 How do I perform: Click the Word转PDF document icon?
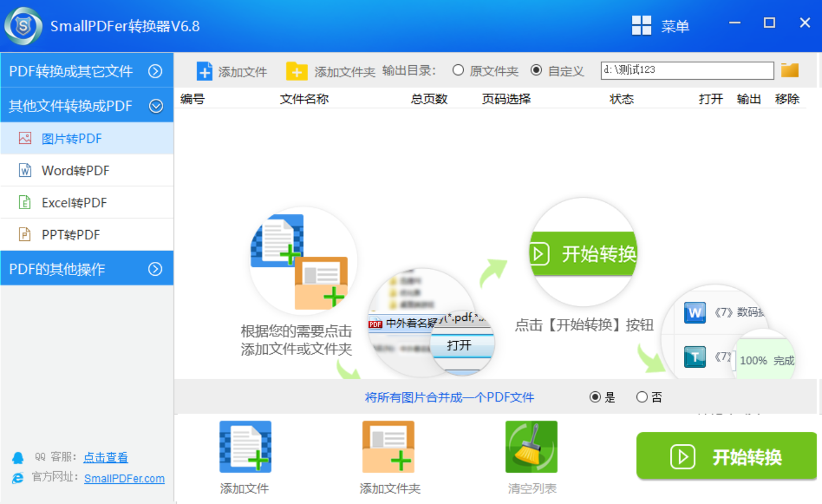point(25,170)
